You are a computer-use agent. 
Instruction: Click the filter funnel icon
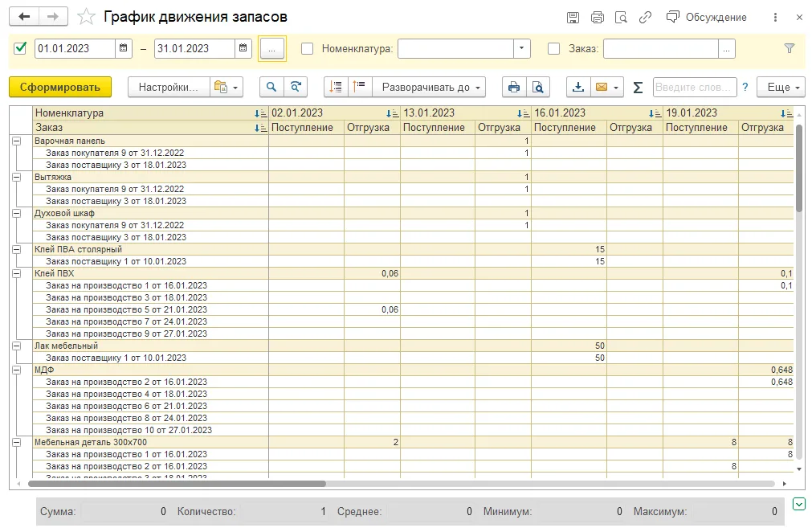(x=790, y=49)
